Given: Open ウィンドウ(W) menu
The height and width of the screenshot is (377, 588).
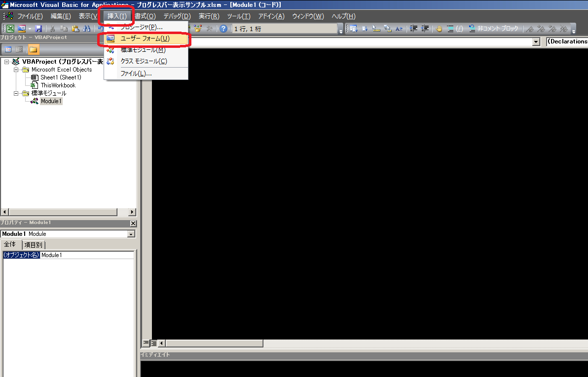Looking at the screenshot, I should coord(308,16).
